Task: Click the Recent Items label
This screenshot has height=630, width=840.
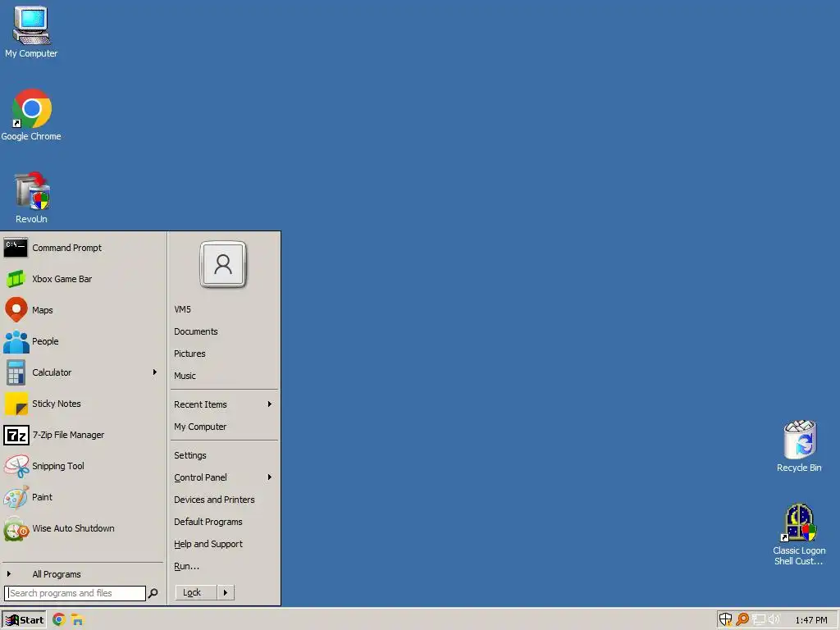Action: tap(200, 404)
